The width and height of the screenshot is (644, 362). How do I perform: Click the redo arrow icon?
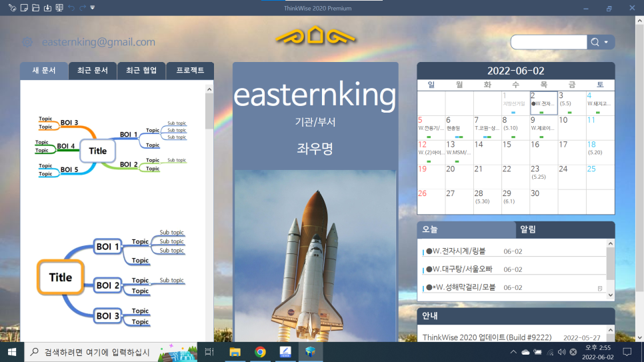(83, 8)
